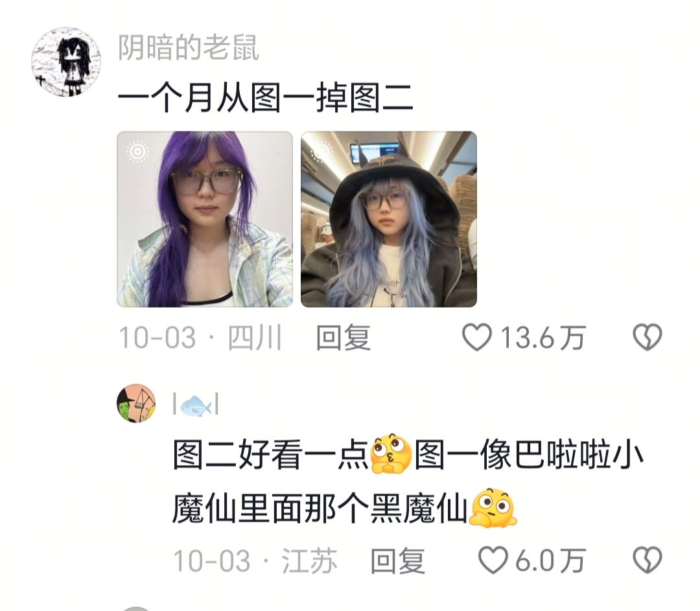Tap the 10-03 · 四川 timestamp
Viewport: 700px width, 611px height.
(x=200, y=338)
